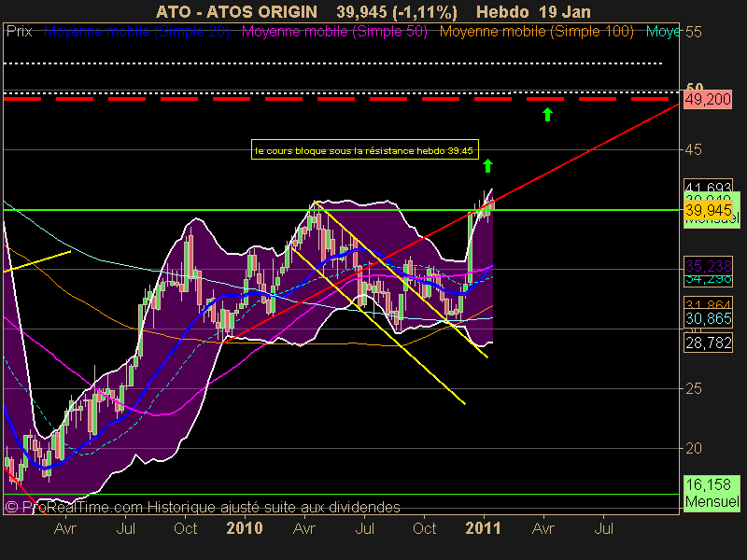The width and height of the screenshot is (747, 560).
Task: Click the 39,945 orange current price label
Action: pos(709,210)
